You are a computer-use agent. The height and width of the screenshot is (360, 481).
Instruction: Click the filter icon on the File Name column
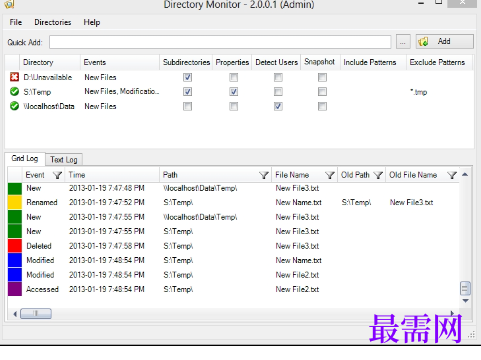(x=330, y=175)
